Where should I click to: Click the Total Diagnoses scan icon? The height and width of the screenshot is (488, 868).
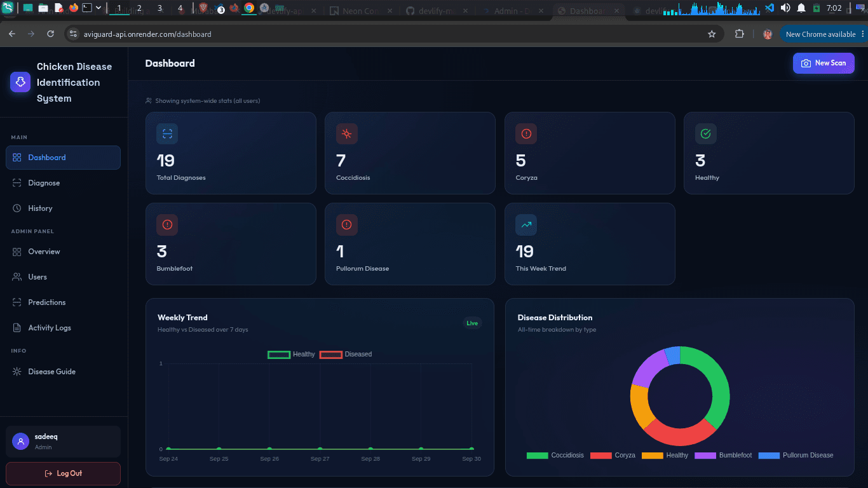tap(167, 133)
